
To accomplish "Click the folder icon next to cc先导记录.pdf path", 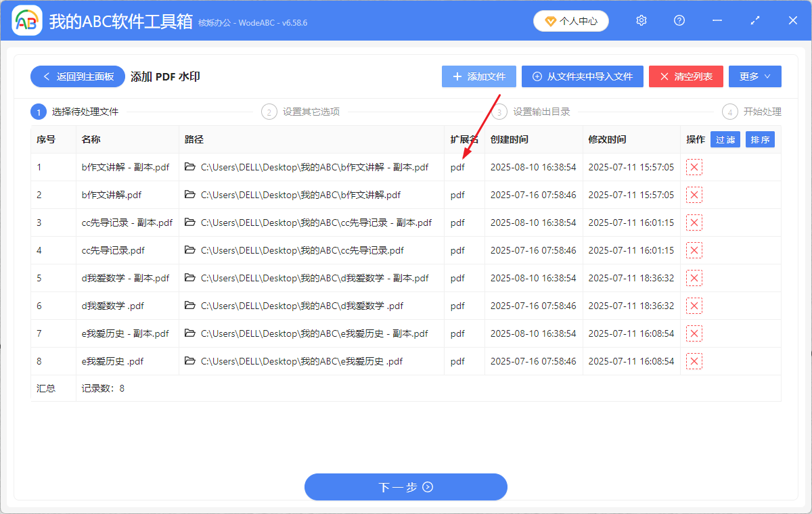I will pos(190,250).
